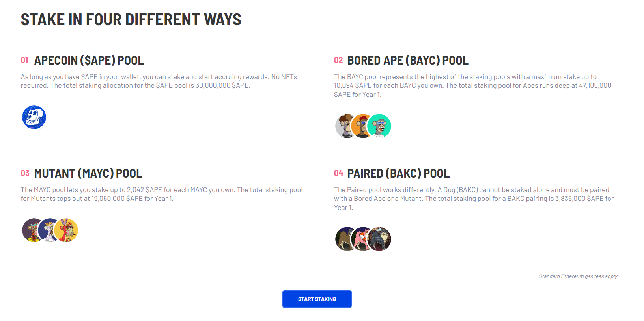The image size is (644, 321).
Task: Click the blue ApeCoin skull logo icon
Action: 34,117
